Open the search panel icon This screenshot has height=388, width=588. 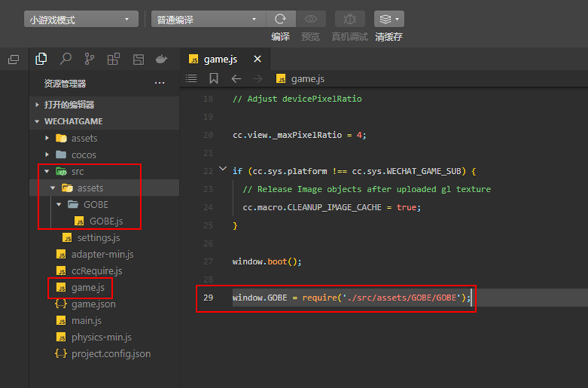(x=65, y=59)
